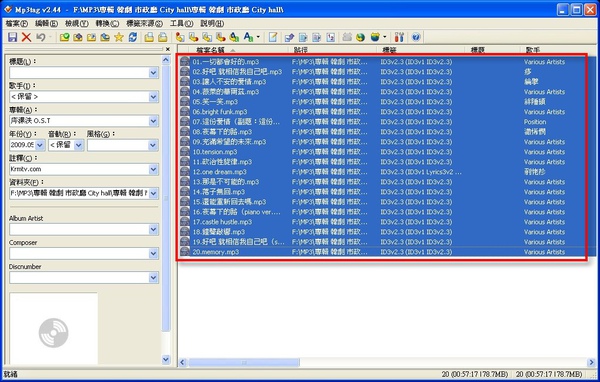Select the file 12.one dream.mp3
This screenshot has height=382, width=600.
click(x=219, y=172)
